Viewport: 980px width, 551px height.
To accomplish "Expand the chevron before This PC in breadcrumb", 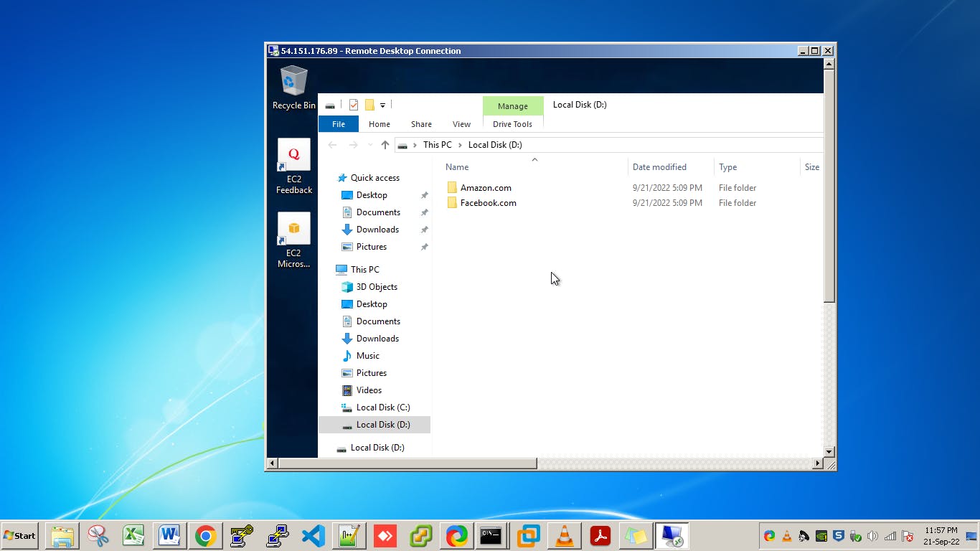I will (415, 145).
